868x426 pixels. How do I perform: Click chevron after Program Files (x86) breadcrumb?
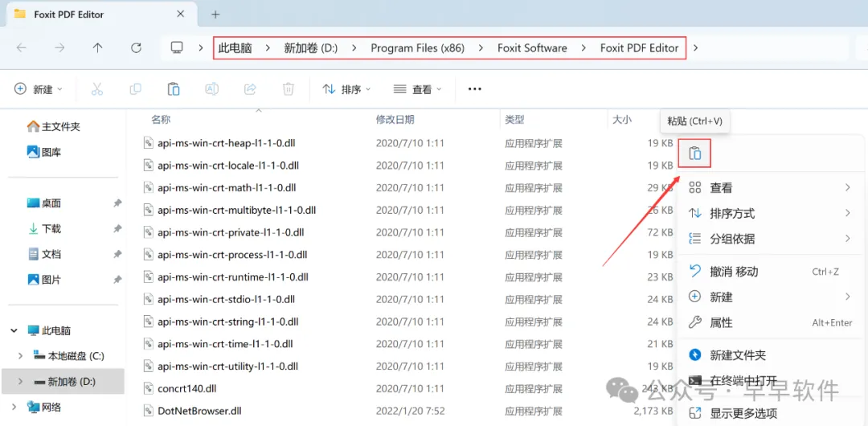click(481, 48)
